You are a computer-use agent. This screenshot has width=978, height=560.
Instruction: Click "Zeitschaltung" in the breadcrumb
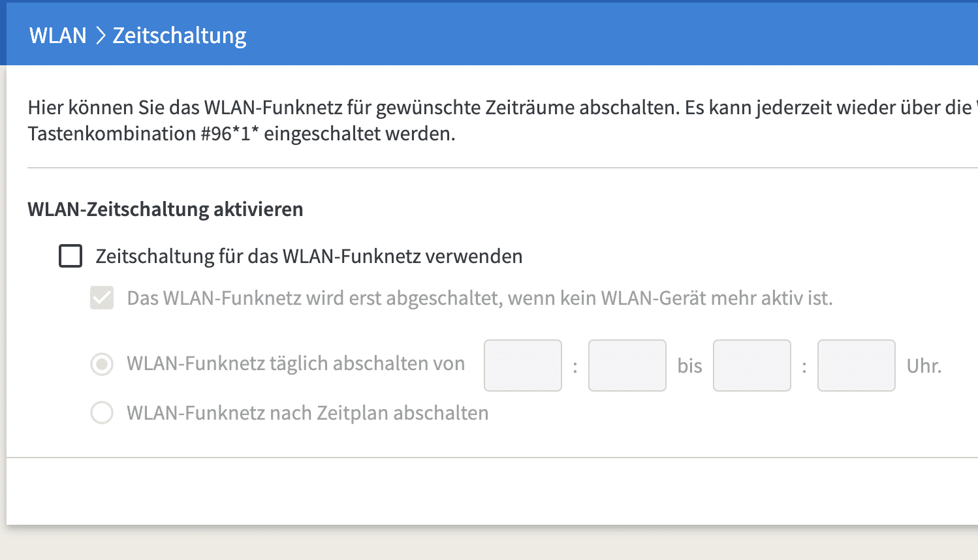point(180,35)
